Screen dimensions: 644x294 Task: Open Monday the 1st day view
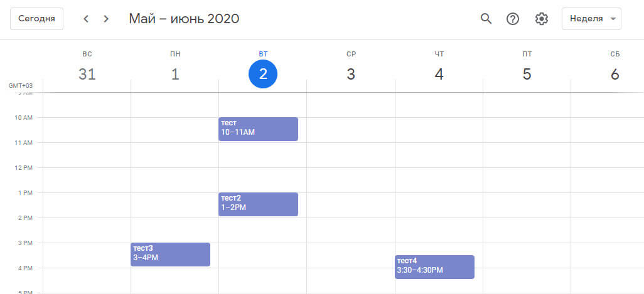175,75
